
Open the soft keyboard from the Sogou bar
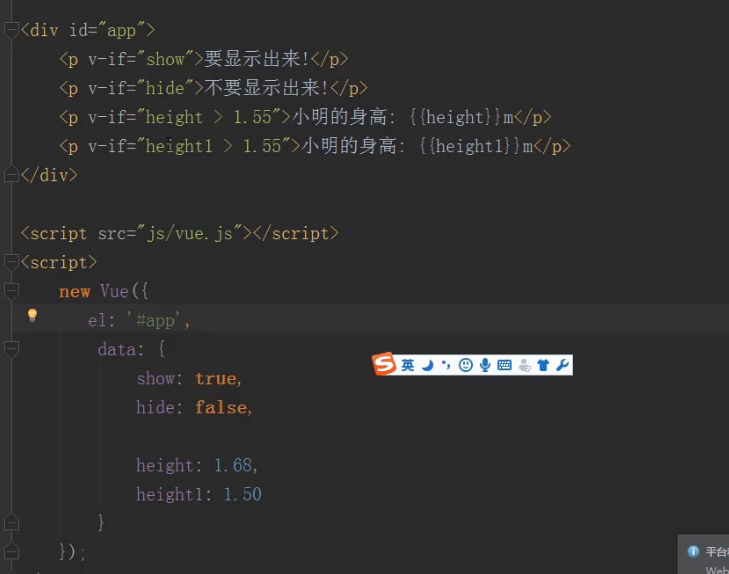[504, 366]
